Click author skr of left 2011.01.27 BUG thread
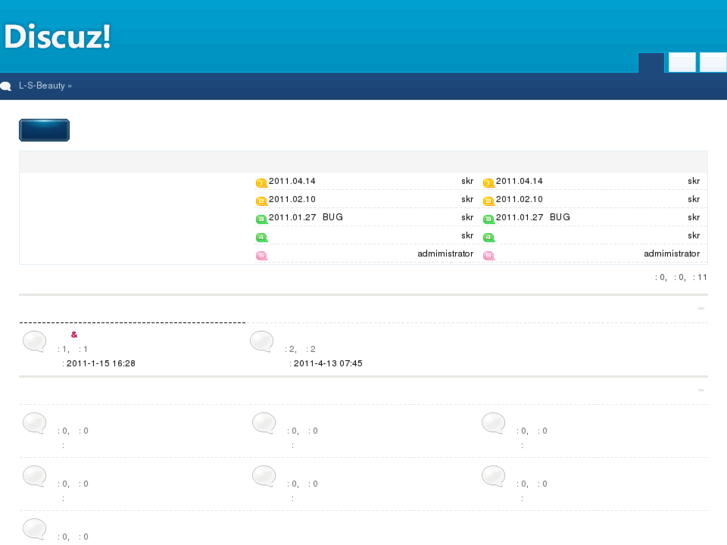The image size is (727, 545). point(467,217)
